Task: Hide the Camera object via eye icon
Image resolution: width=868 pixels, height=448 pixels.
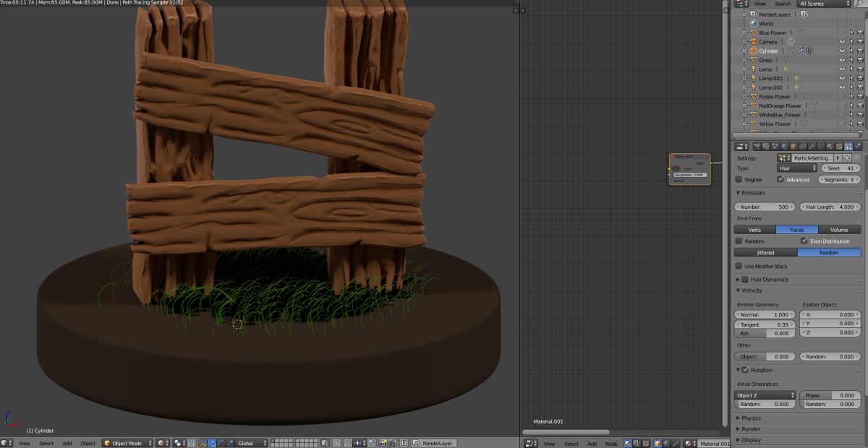Action: pos(842,42)
